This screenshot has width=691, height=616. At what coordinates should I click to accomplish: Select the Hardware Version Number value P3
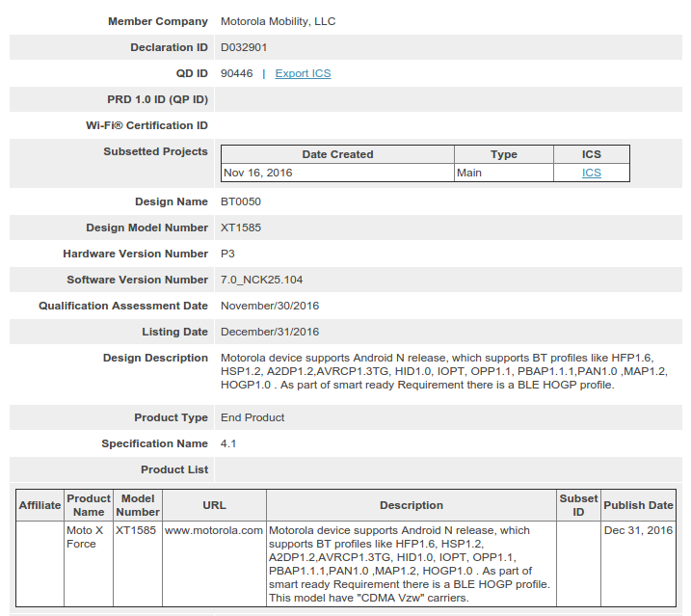[227, 254]
